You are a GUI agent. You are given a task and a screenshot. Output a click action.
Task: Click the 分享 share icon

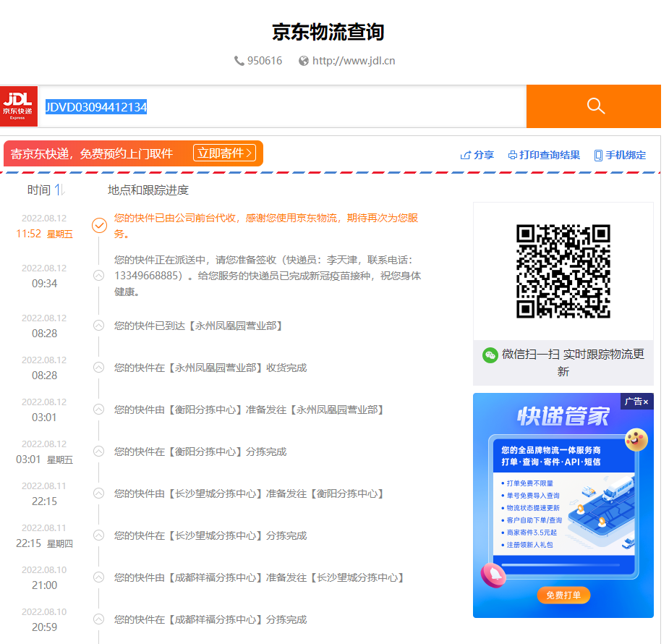pyautogui.click(x=466, y=156)
